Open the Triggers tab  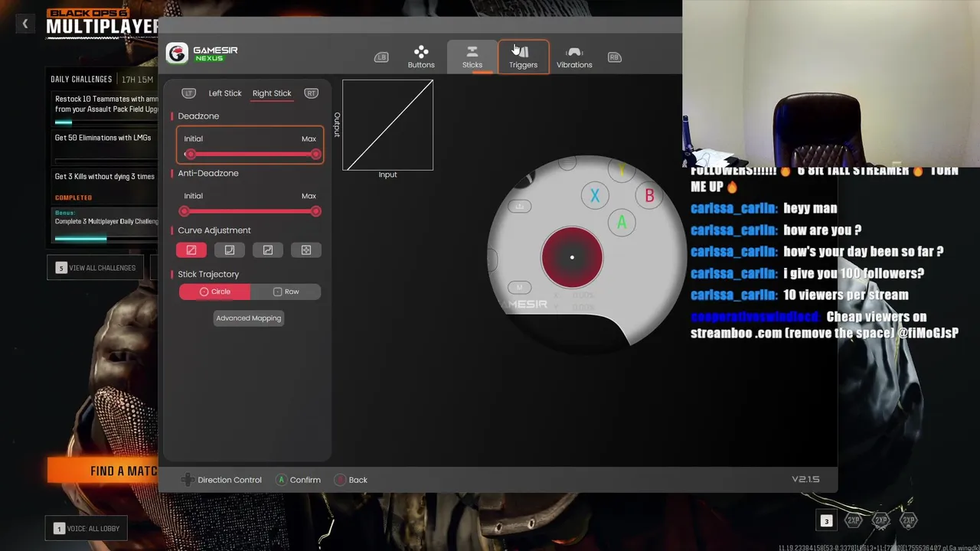(x=524, y=57)
